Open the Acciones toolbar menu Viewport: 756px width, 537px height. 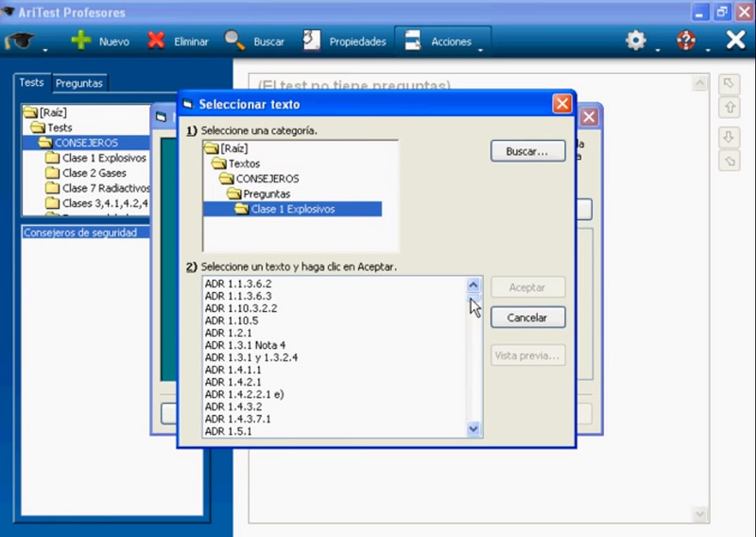(443, 42)
